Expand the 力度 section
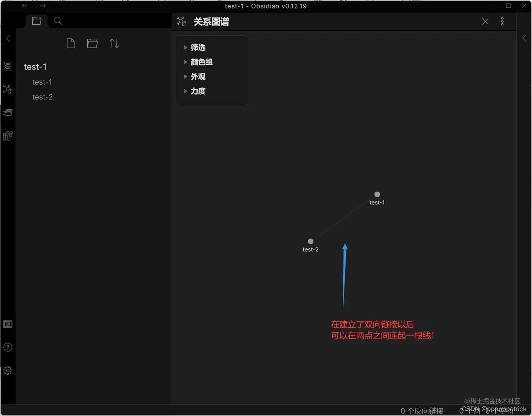The image size is (532, 416). pos(198,91)
